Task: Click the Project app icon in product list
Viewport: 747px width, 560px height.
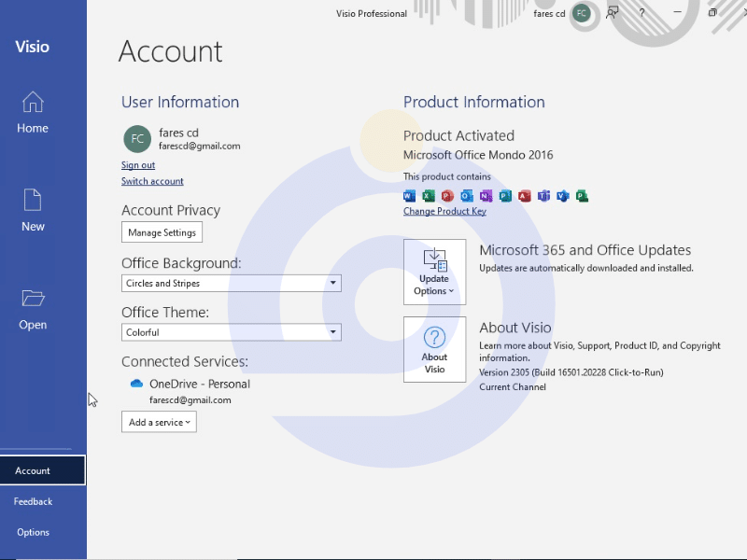Action: 582,196
